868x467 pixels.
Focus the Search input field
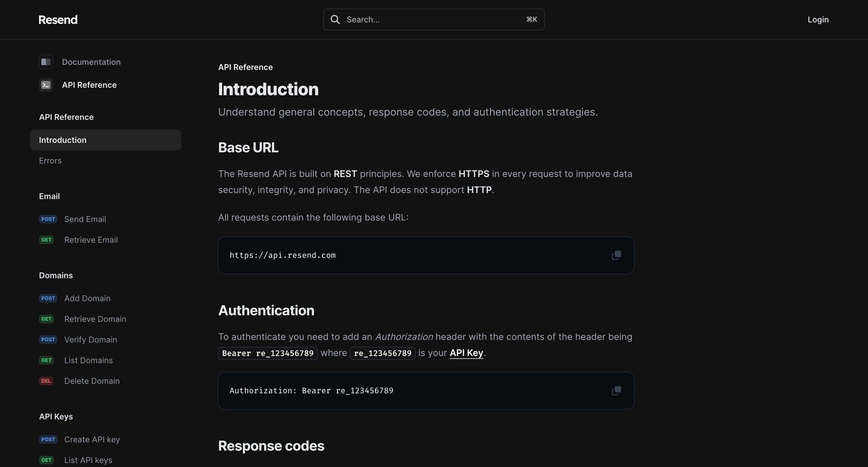[434, 20]
